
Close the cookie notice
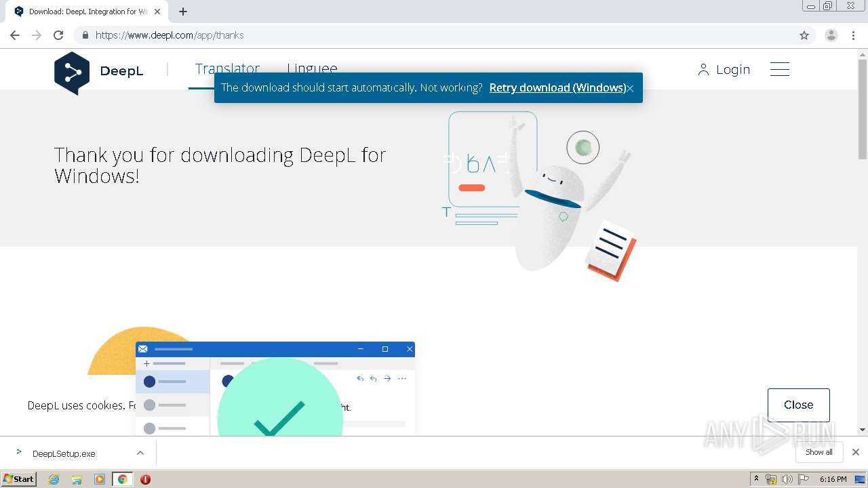(x=798, y=405)
